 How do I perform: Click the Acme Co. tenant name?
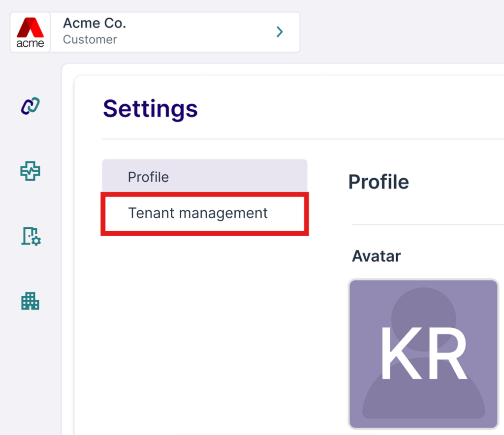click(94, 23)
